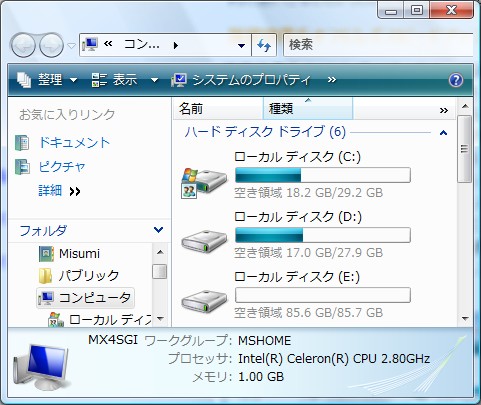
Task: Click the main file list vertical scrollbar down arrow
Action: click(x=465, y=319)
